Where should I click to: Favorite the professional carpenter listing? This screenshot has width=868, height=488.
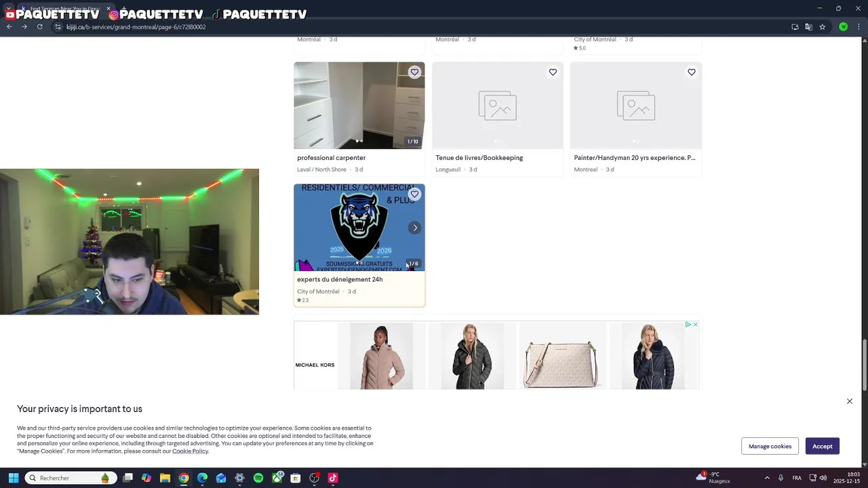(x=414, y=72)
